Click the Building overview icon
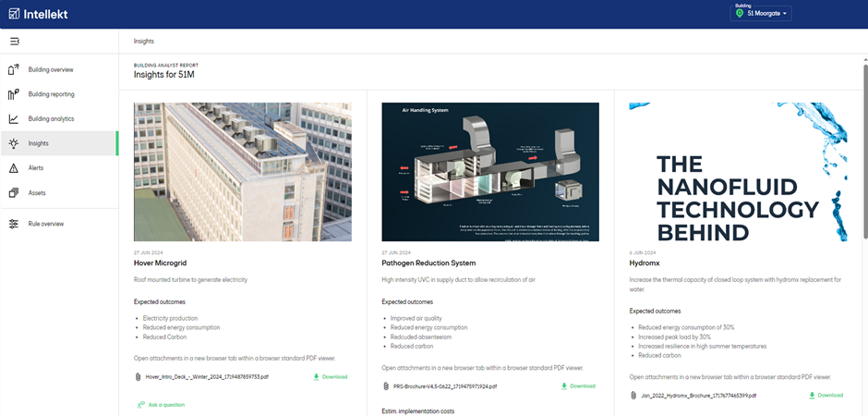 [x=14, y=69]
